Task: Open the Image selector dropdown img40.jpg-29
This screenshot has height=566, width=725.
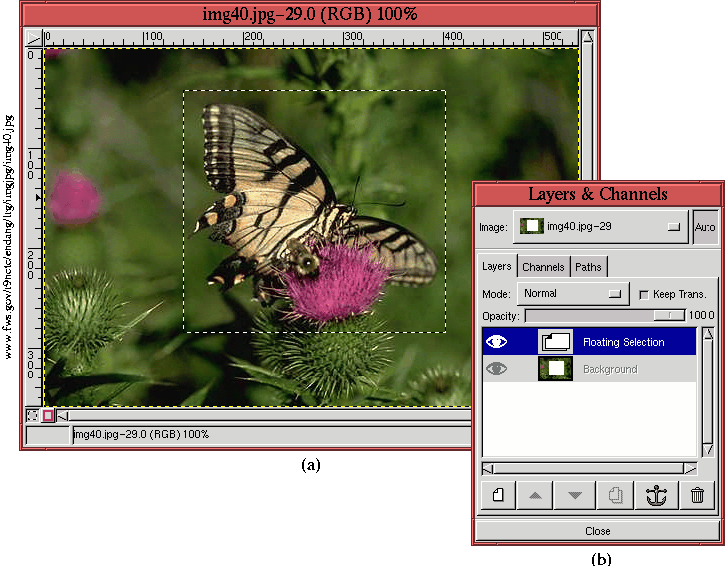Action: [600, 227]
